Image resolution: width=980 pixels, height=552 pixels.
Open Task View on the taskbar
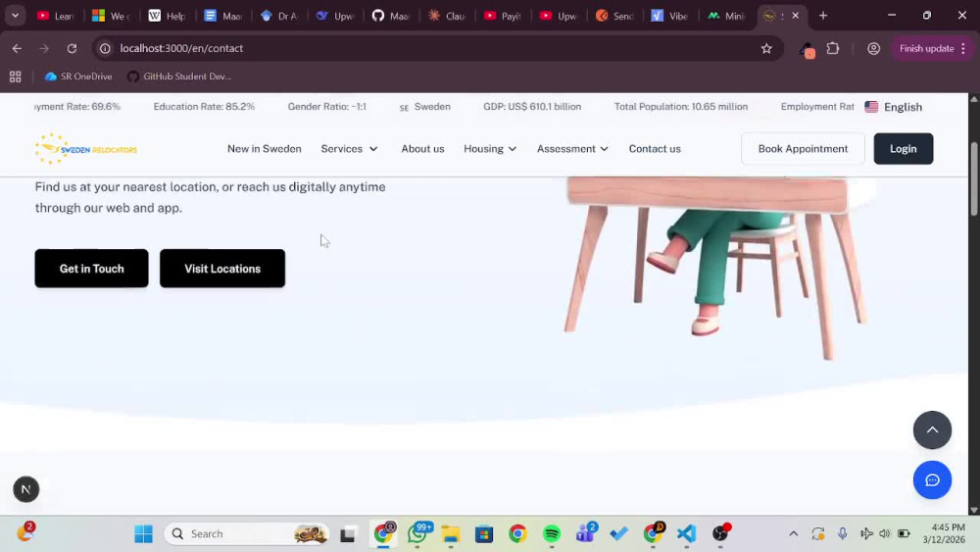click(348, 534)
